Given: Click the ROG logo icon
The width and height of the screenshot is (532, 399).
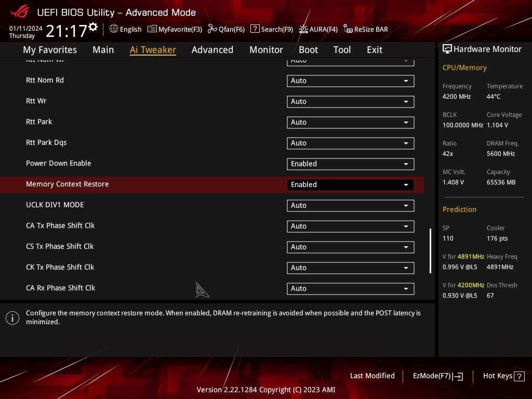Looking at the screenshot, I should (20, 12).
